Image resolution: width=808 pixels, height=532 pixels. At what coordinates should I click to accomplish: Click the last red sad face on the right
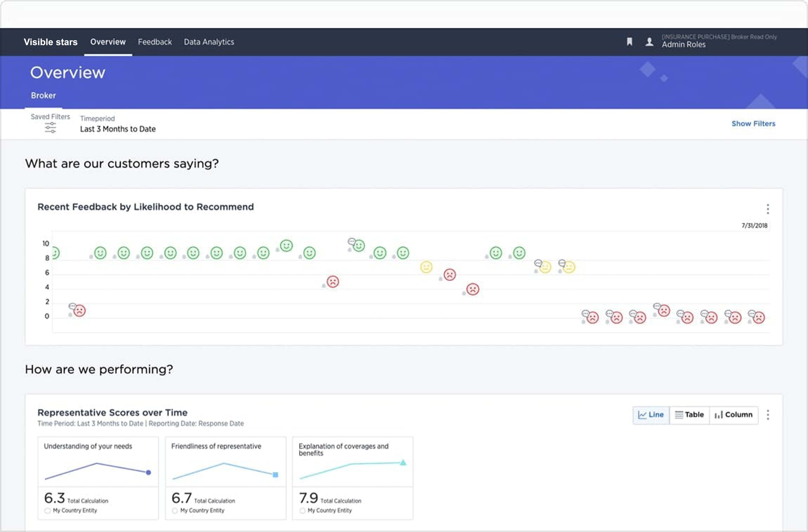coord(759,318)
